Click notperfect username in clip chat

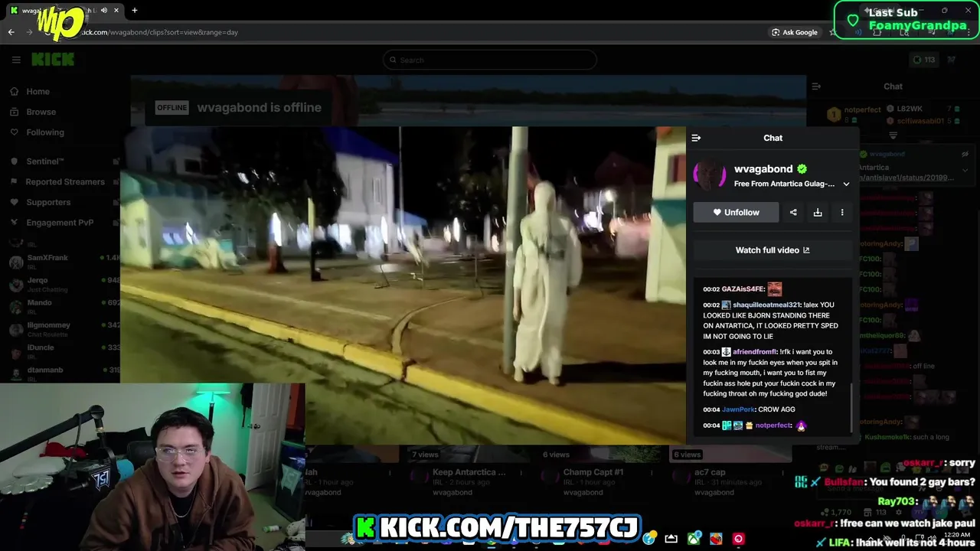tap(773, 425)
